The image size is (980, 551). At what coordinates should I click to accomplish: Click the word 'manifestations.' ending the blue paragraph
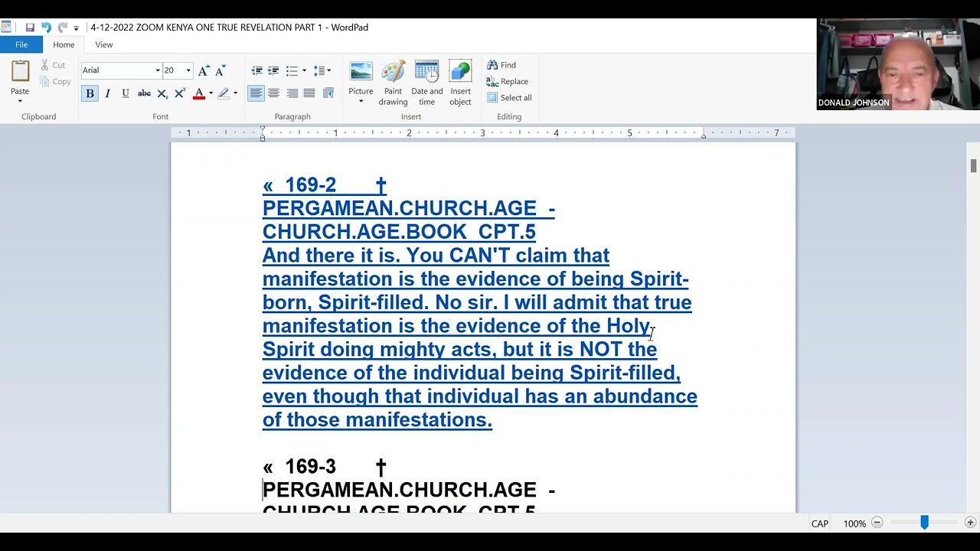pyautogui.click(x=419, y=419)
